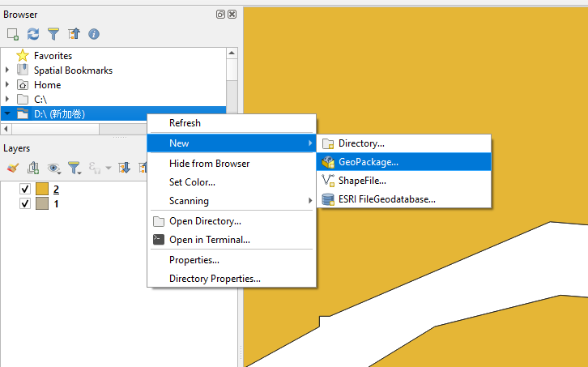Click the Filter Browser funnel icon
Viewport: 588px width, 367px height.
tap(53, 34)
